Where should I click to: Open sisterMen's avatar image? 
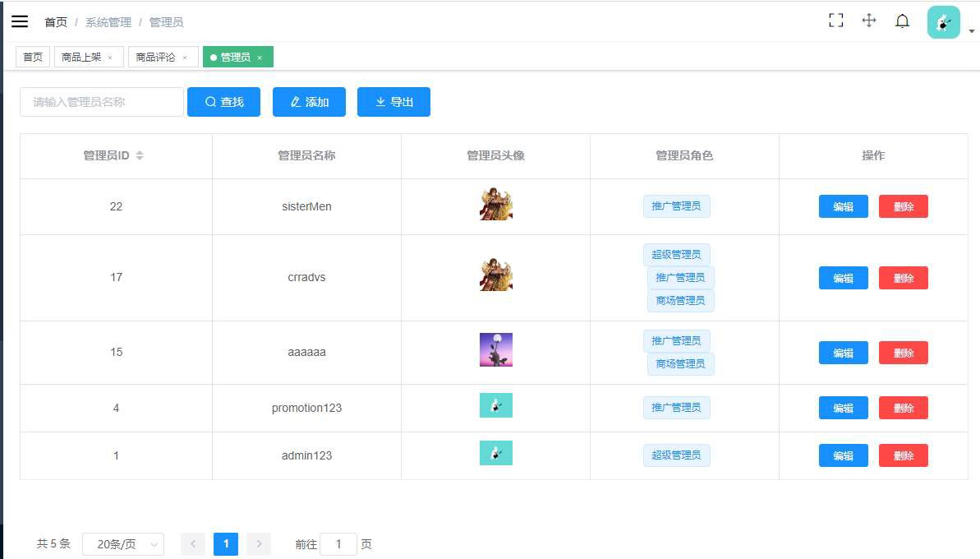click(495, 204)
